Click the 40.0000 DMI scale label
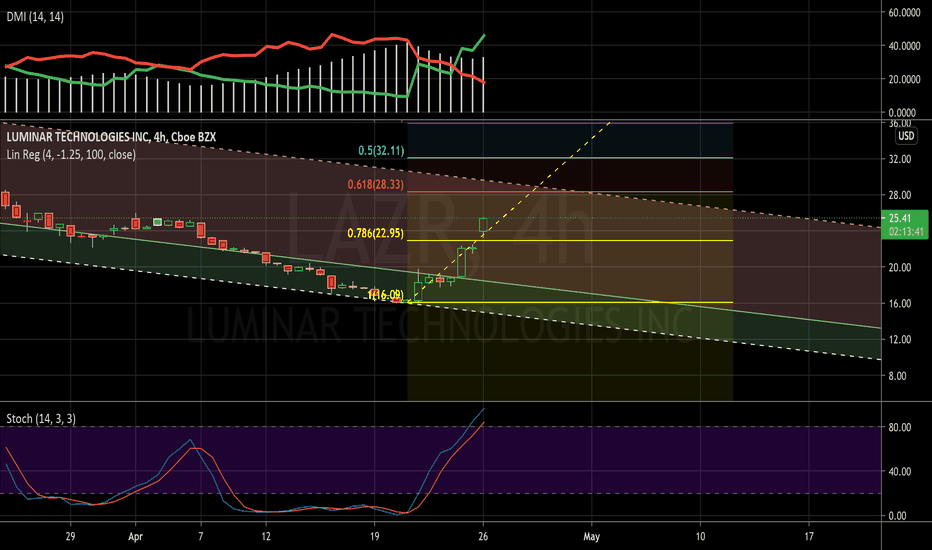Image resolution: width=932 pixels, height=550 pixels. (904, 46)
